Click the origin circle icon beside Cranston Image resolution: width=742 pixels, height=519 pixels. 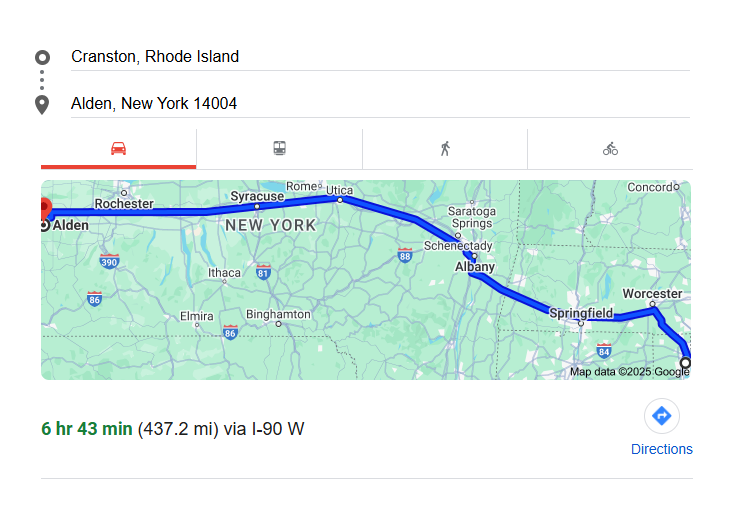[x=42, y=57]
